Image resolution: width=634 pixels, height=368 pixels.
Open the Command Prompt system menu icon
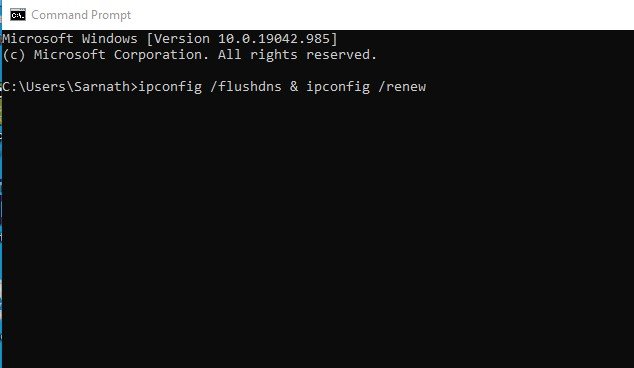point(18,15)
